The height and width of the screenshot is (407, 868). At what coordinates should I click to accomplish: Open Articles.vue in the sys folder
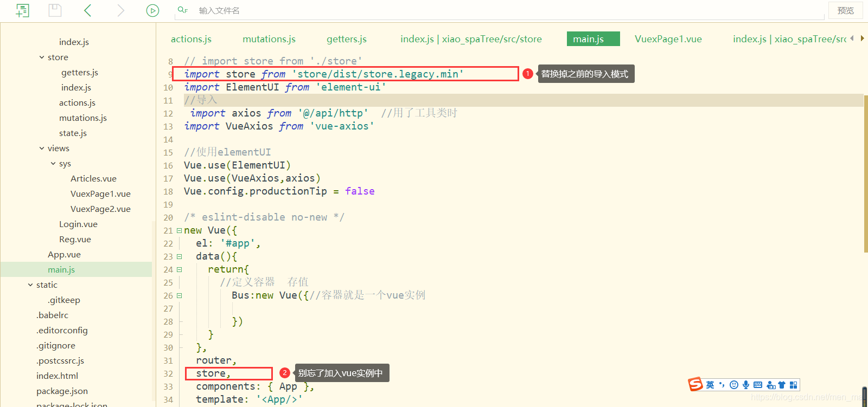(x=93, y=178)
